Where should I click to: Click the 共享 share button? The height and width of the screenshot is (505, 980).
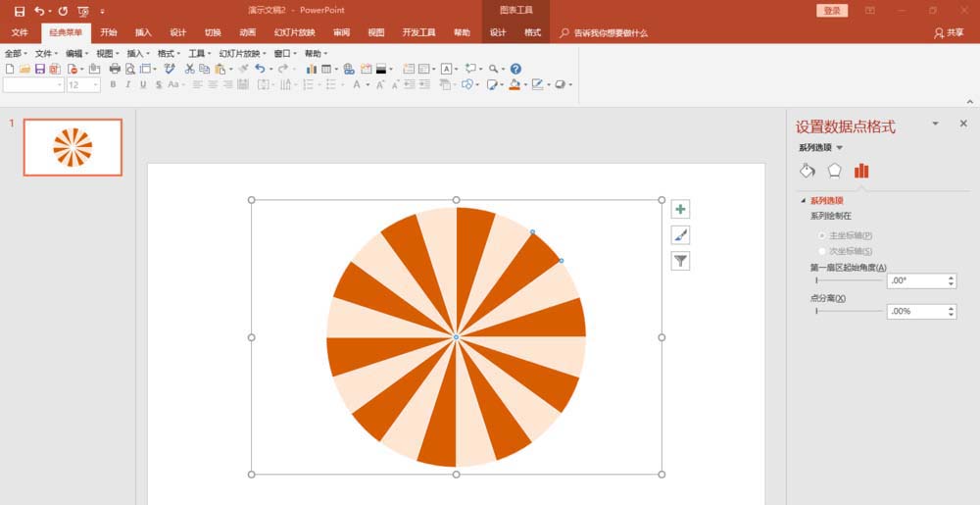coord(949,33)
